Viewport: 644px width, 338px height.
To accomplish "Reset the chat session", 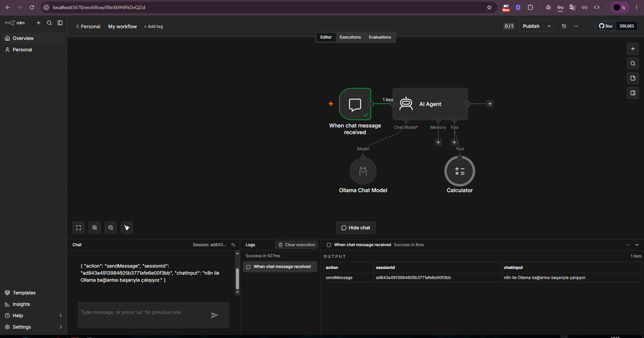I will [x=233, y=245].
